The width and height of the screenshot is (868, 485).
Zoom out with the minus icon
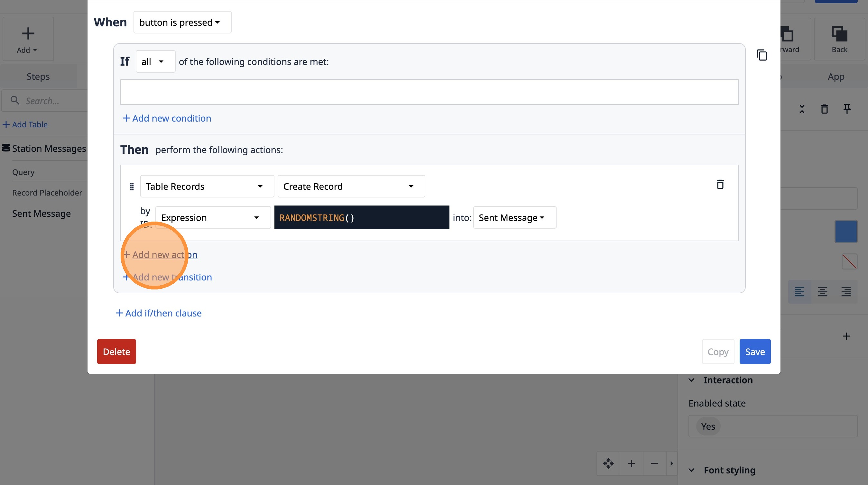click(x=654, y=463)
